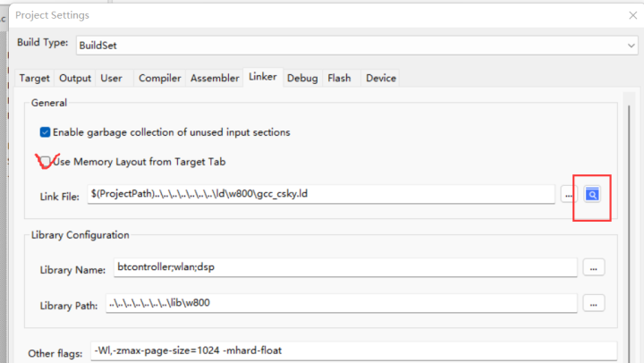
Task: Switch to the Flash tab
Action: pyautogui.click(x=339, y=78)
